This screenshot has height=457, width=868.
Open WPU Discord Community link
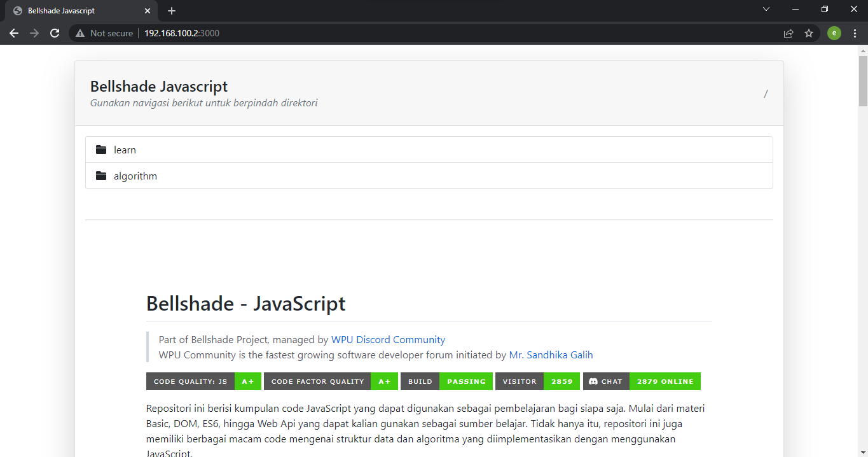point(388,340)
